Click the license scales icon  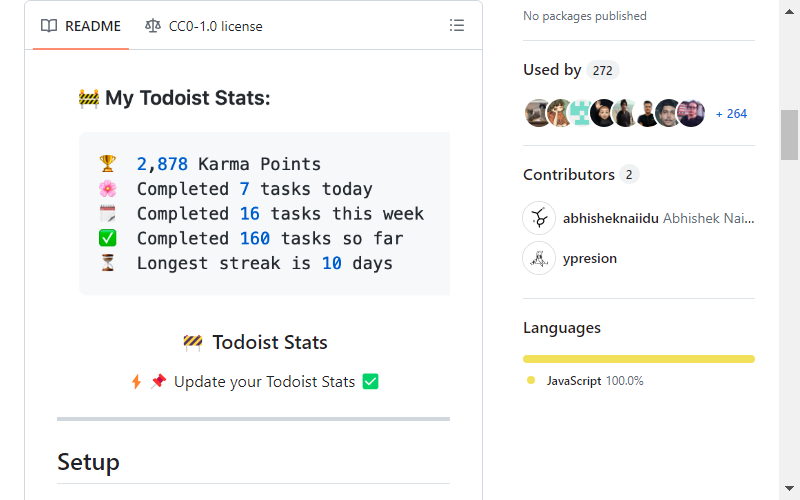(153, 26)
